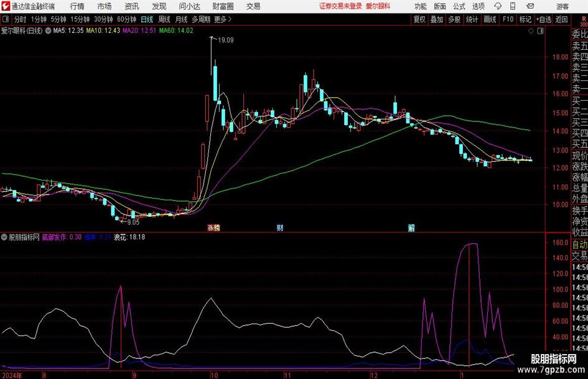Toggle the left sidebar panel icon
588x379 pixels.
pos(6,19)
